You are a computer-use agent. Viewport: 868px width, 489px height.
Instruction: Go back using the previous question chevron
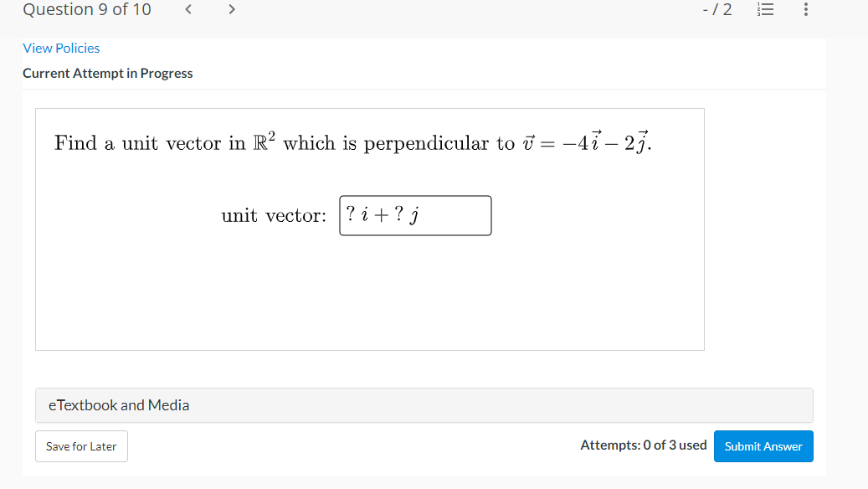click(x=187, y=9)
